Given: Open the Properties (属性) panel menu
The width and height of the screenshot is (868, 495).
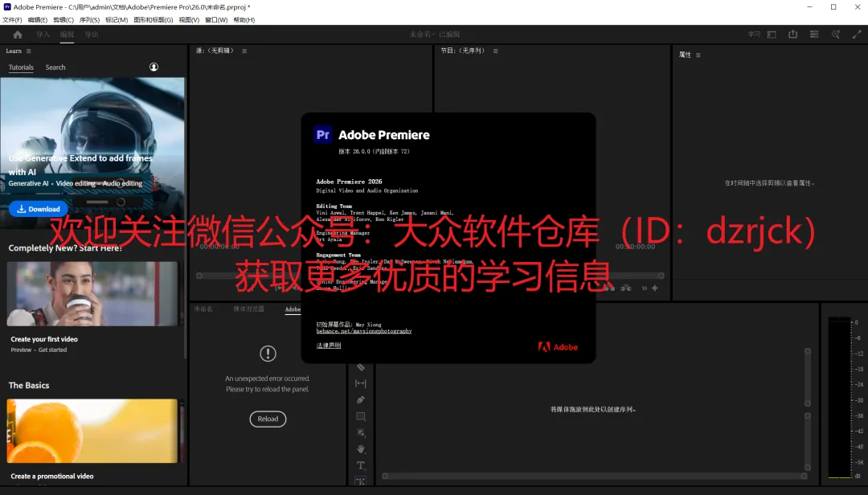Looking at the screenshot, I should (x=698, y=55).
